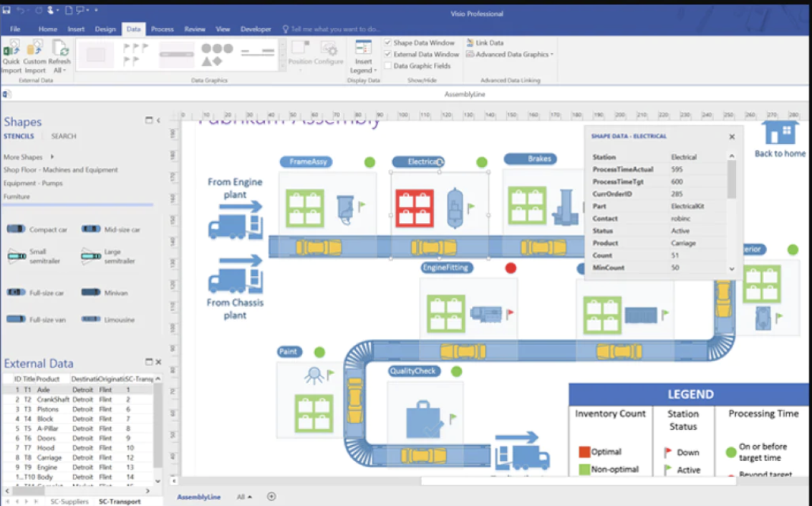
Task: Toggle the Shape Data Window checkbox
Action: tap(387, 42)
